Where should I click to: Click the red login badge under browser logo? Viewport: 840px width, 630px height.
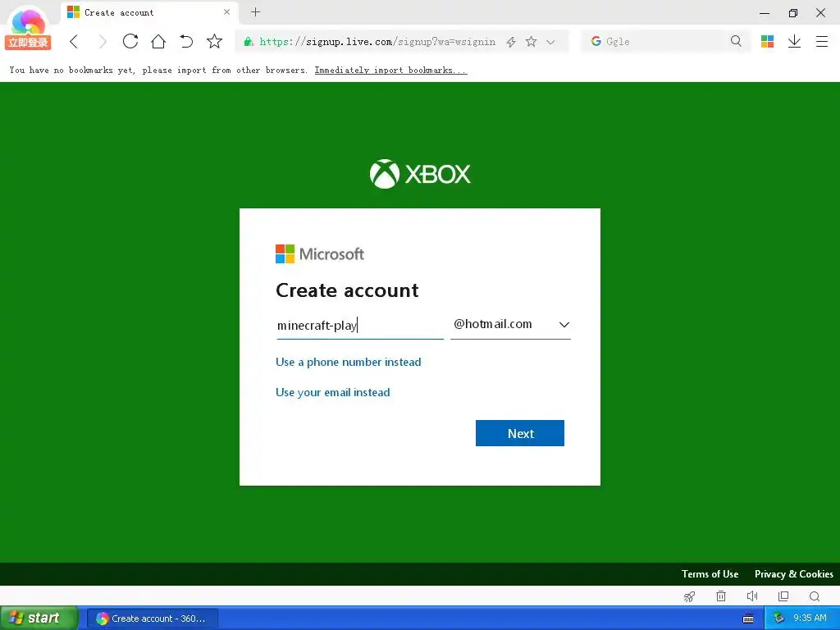28,43
